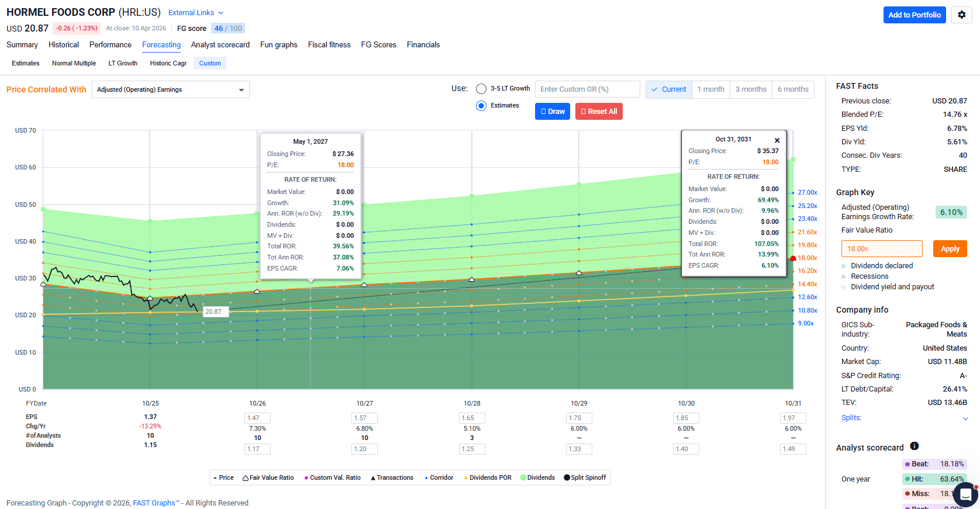Toggle the Transactions legend icon

coord(373,478)
